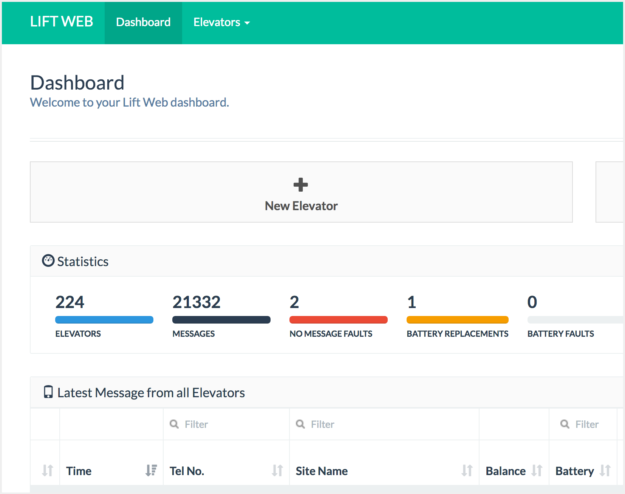Click the red No Message Faults bar
This screenshot has height=494, width=625.
338,320
